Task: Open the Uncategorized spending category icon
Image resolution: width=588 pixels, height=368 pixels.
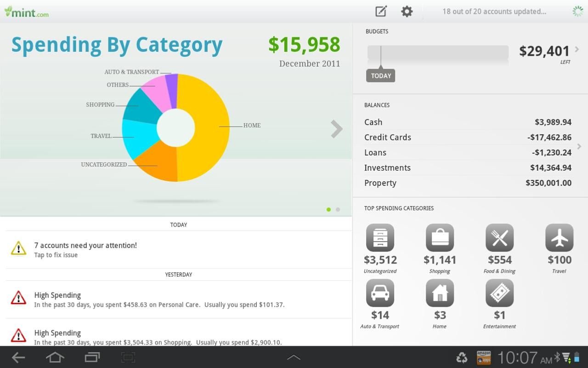Action: pos(380,237)
